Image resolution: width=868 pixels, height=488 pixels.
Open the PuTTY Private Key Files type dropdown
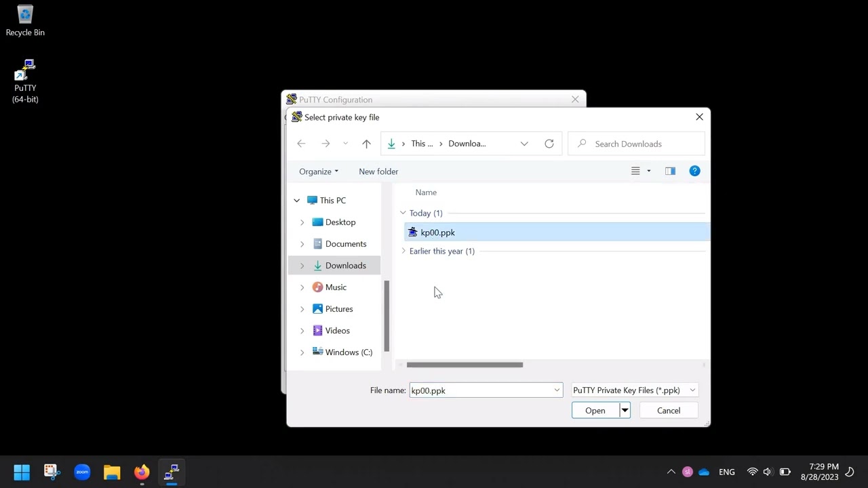pyautogui.click(x=635, y=390)
